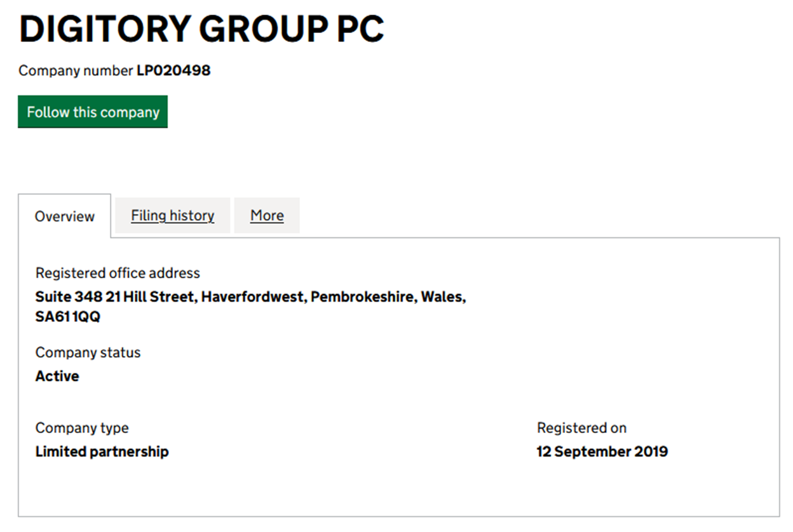The image size is (793, 532).
Task: Switch to the More tab
Action: [267, 216]
